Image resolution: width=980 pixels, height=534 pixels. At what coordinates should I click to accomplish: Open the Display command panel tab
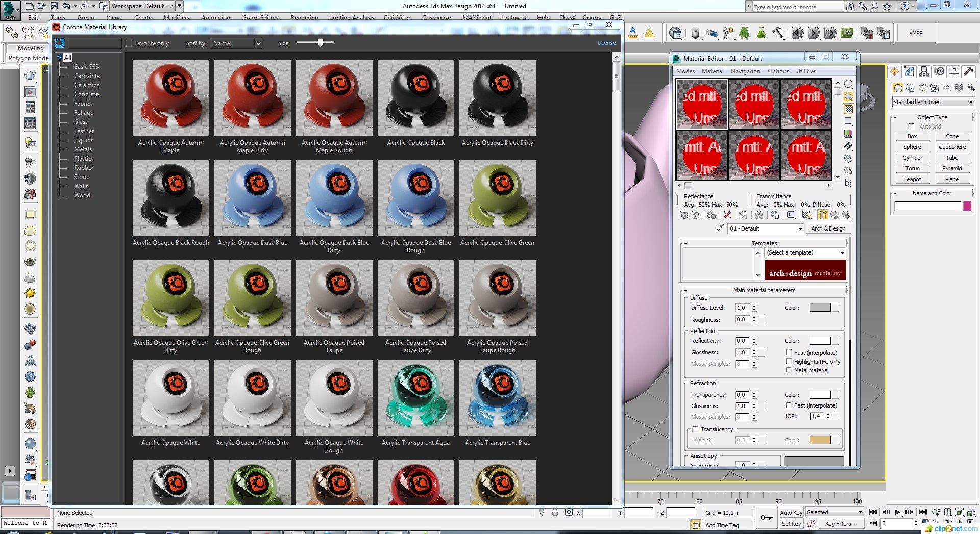click(x=953, y=72)
